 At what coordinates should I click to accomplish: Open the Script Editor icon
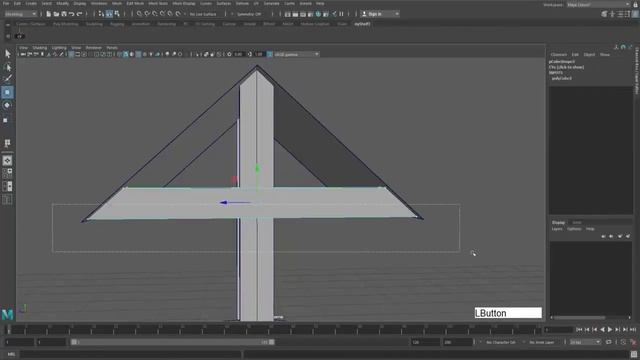633,354
